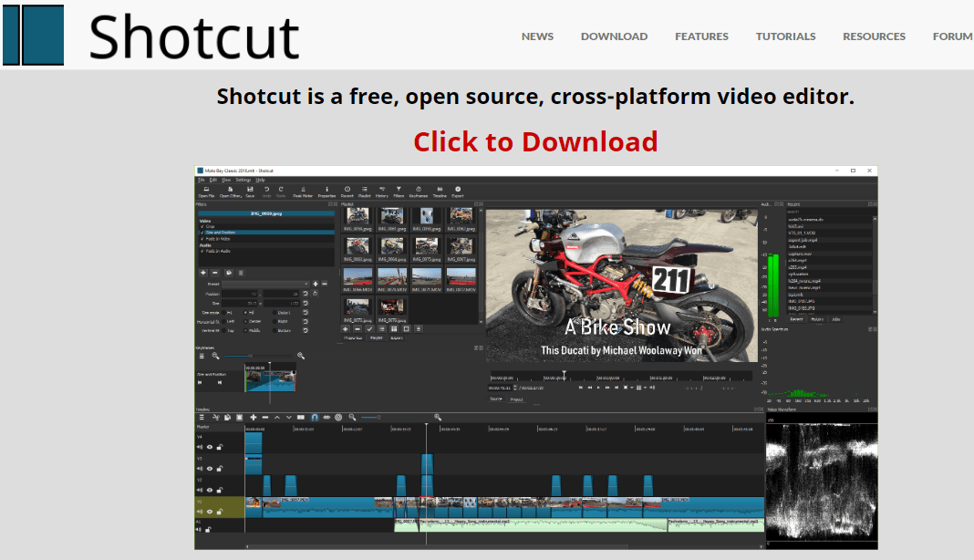Toggle timeline snapping magnet icon
974x560 pixels.
point(315,418)
